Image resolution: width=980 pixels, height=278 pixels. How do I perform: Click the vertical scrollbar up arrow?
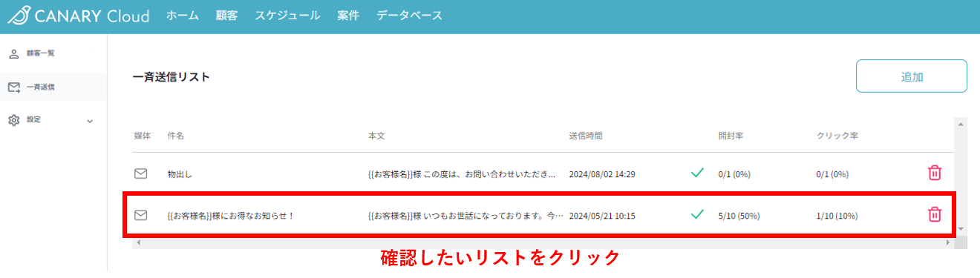(961, 124)
